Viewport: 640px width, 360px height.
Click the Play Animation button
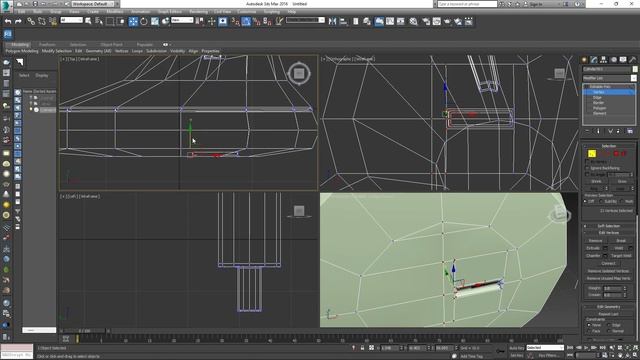click(x=587, y=348)
